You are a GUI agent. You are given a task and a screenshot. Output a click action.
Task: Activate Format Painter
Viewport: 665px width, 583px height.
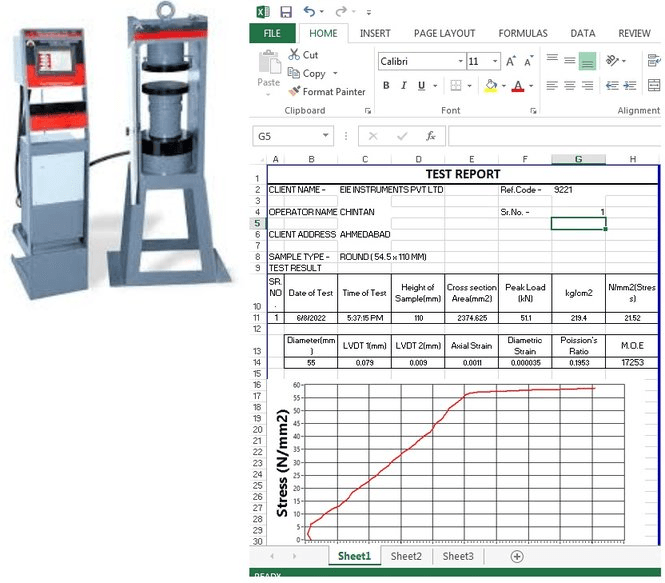327,92
